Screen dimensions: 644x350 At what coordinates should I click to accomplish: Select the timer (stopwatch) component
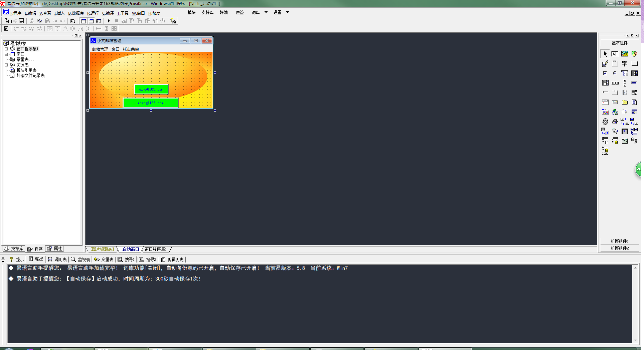point(605,122)
